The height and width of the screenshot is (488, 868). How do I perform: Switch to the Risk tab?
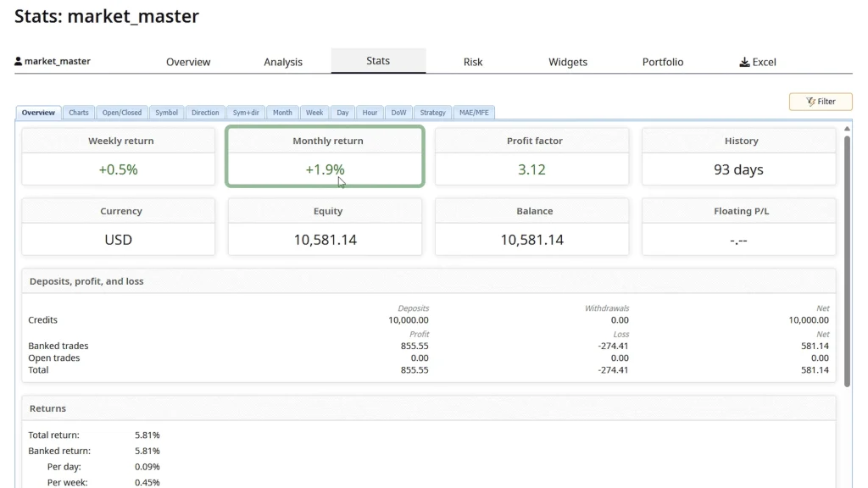(x=473, y=62)
